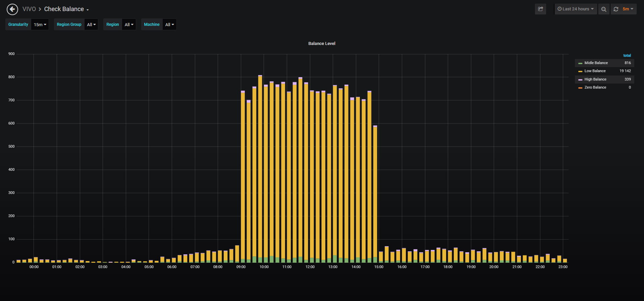This screenshot has height=301, width=644.
Task: Open the share dashboard icon
Action: coord(540,9)
